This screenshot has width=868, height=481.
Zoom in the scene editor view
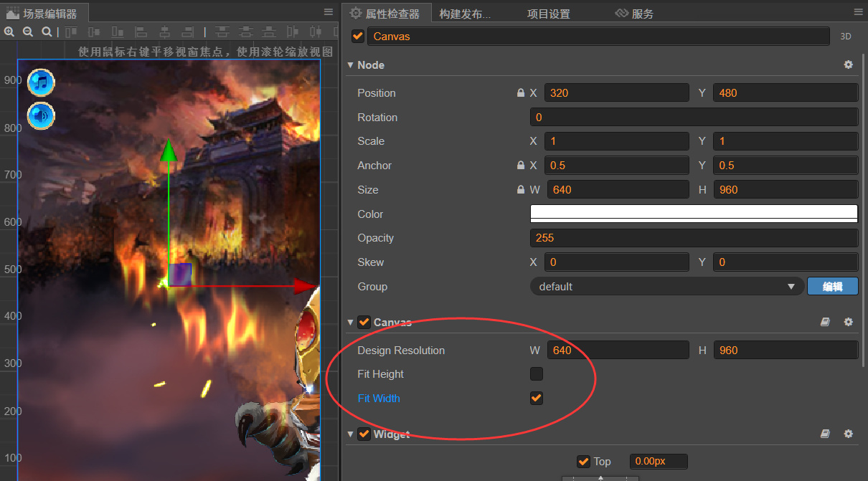coord(9,32)
